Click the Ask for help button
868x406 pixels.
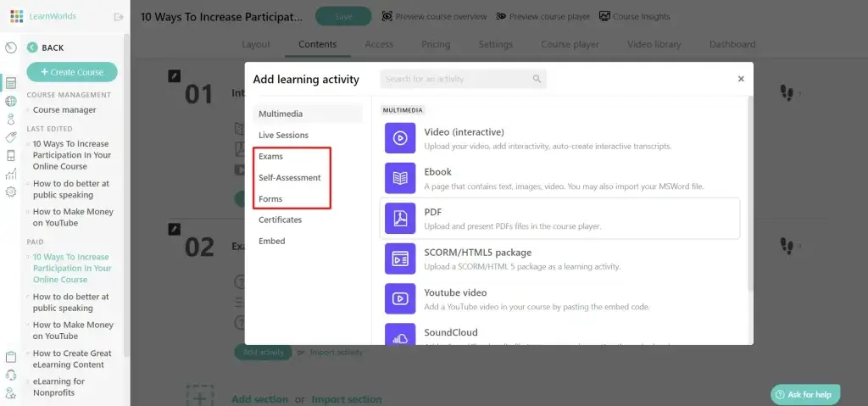(805, 395)
